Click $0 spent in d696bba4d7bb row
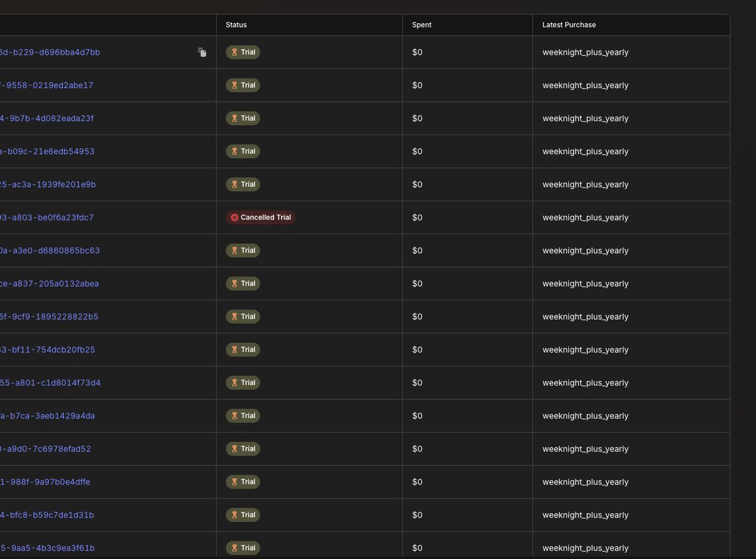The image size is (756, 559). [417, 52]
